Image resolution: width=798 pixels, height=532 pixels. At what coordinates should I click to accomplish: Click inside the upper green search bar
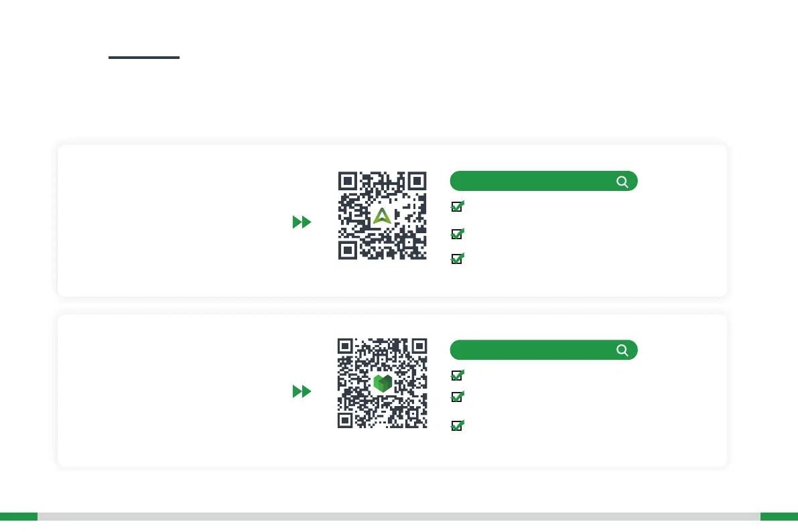(x=529, y=182)
